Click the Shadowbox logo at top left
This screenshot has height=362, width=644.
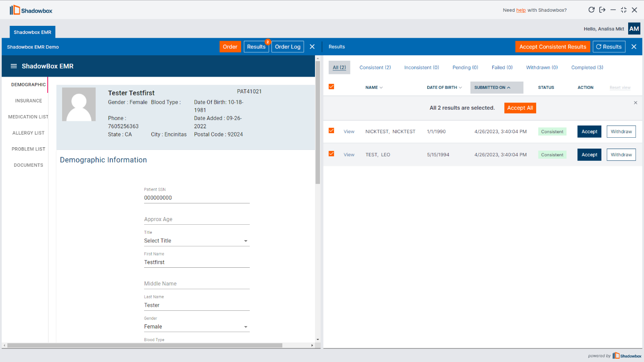(x=31, y=10)
